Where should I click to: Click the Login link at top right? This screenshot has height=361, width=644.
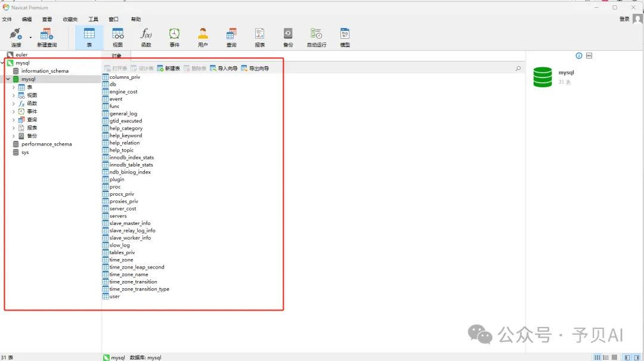pos(624,19)
